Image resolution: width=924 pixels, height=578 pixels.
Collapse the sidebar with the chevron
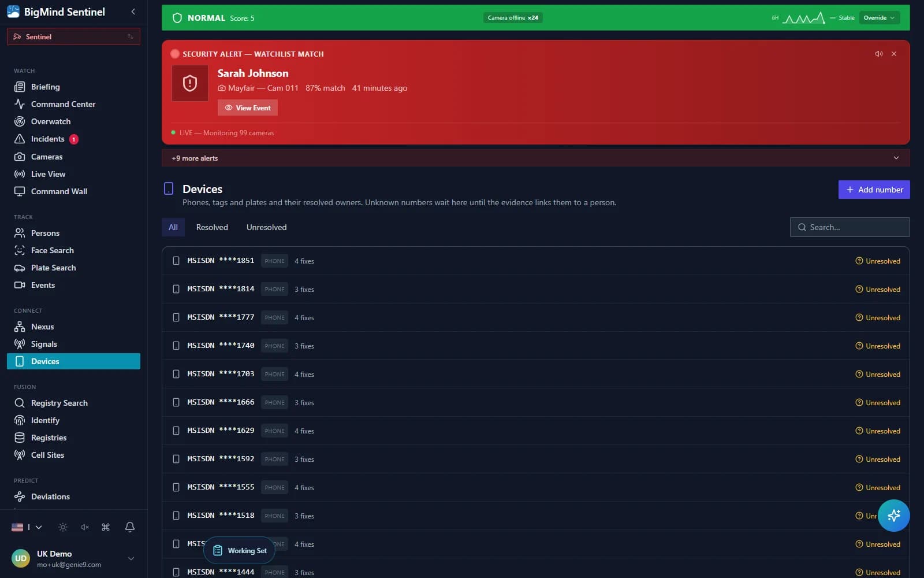tap(133, 12)
